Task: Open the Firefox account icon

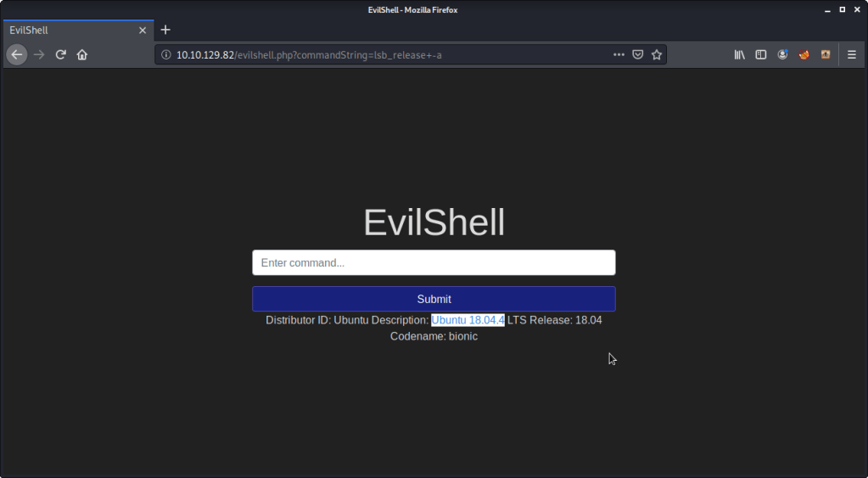Action: pyautogui.click(x=782, y=54)
